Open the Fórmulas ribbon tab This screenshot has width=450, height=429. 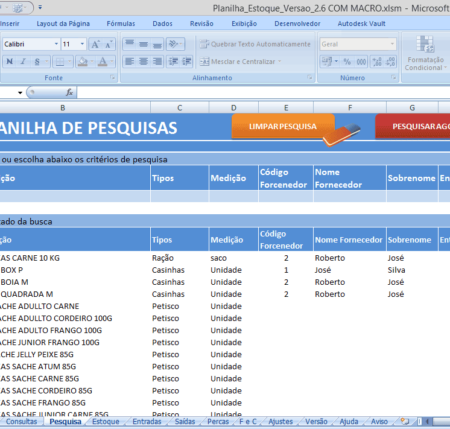pos(121,24)
